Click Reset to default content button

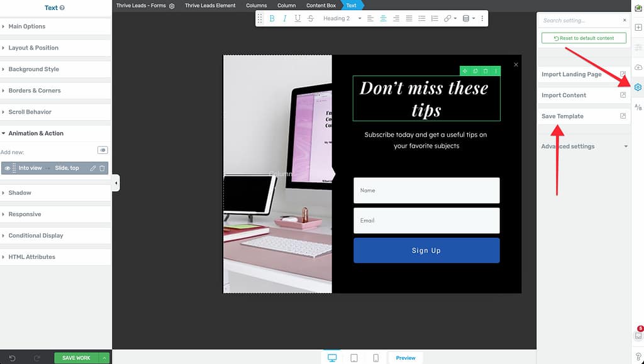tap(584, 38)
